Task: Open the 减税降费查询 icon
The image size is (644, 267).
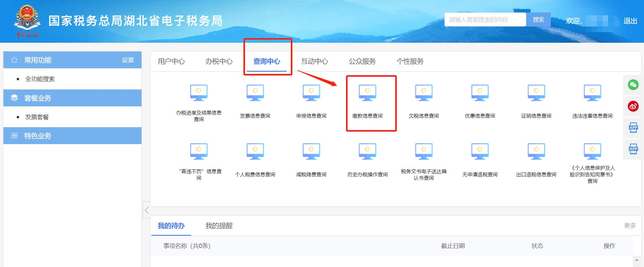Action: click(311, 152)
